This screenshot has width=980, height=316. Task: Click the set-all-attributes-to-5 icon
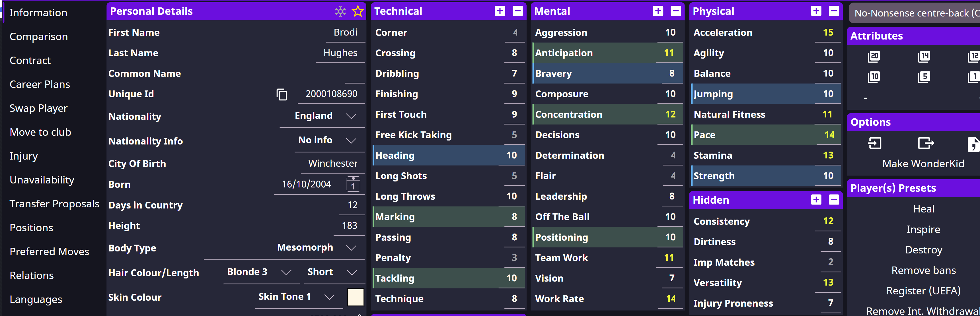[924, 77]
